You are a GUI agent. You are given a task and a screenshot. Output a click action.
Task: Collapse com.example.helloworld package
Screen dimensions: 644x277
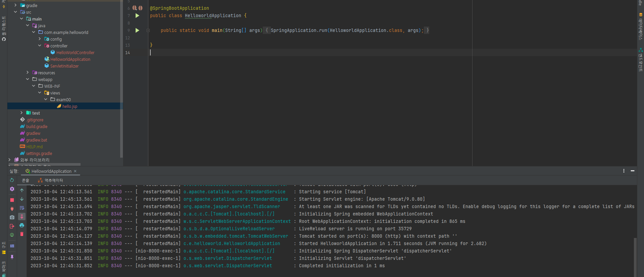34,32
